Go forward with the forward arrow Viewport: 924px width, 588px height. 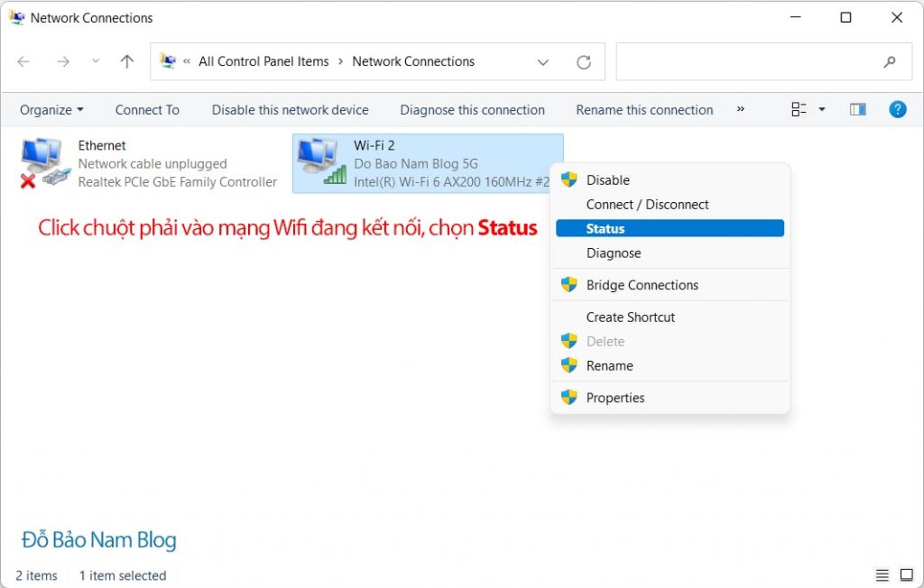pos(63,61)
